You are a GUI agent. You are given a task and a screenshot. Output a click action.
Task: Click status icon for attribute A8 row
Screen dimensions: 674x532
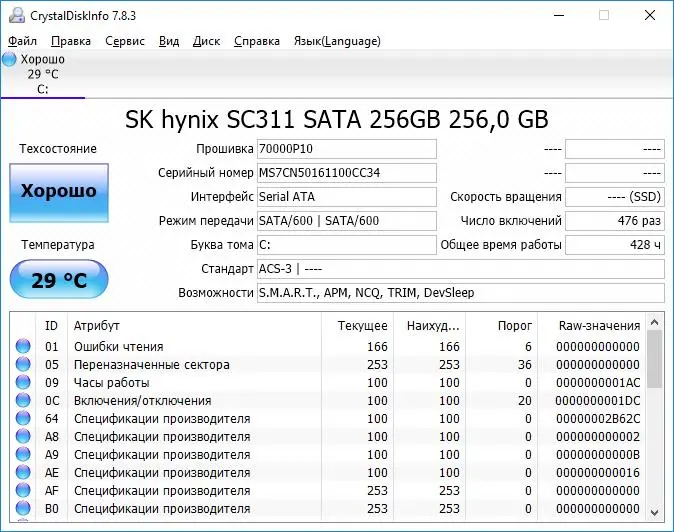[23, 436]
